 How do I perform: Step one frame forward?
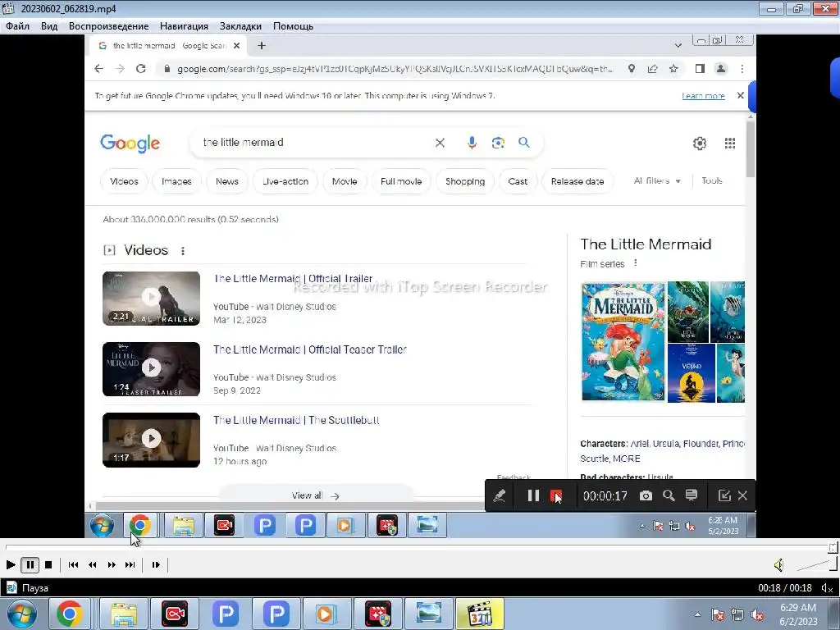(156, 564)
